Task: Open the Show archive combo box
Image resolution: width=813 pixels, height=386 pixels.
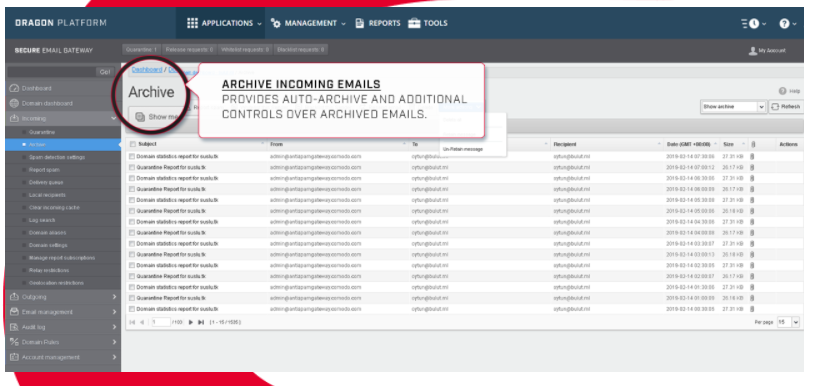Action: click(x=733, y=106)
